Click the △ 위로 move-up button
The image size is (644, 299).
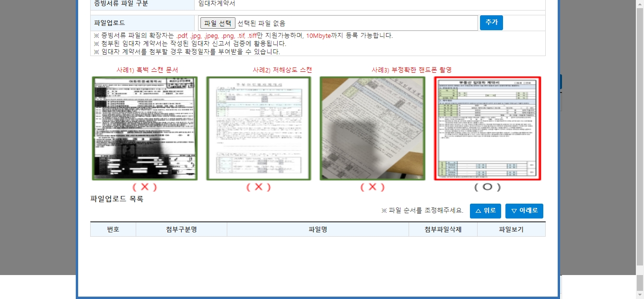[485, 211]
